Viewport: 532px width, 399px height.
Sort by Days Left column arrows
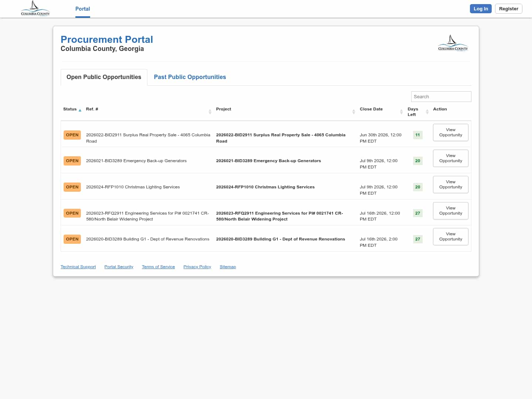(x=427, y=112)
